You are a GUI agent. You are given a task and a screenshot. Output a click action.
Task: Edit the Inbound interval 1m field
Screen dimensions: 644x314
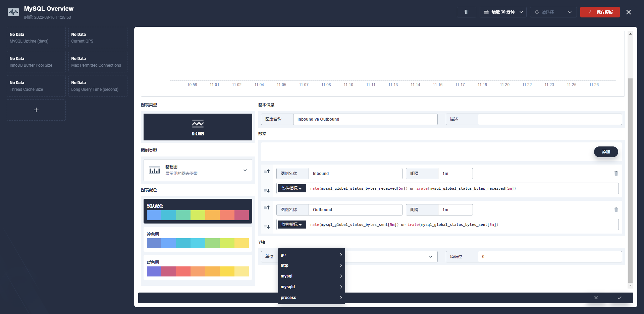click(x=455, y=174)
